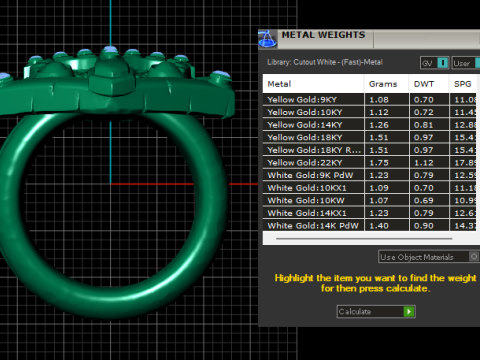This screenshot has width=480, height=360.
Task: Click the 1.26 grams cell for 14KY
Action: 387,125
